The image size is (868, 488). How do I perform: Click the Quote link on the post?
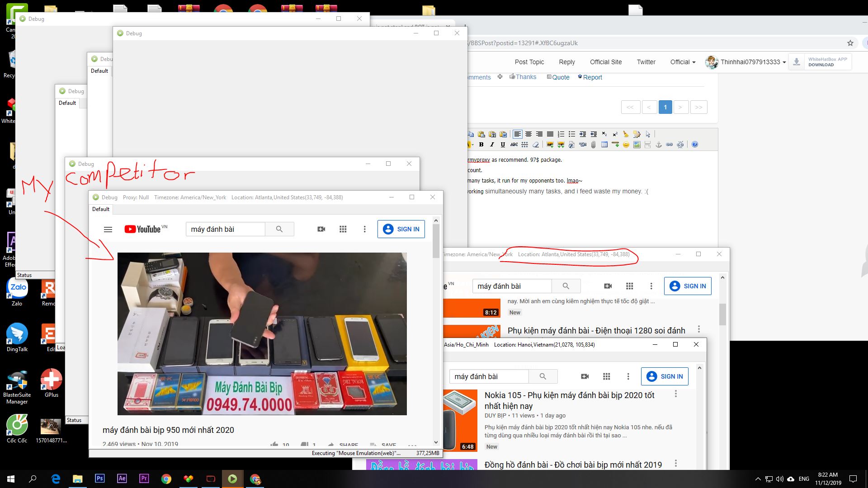click(x=560, y=77)
